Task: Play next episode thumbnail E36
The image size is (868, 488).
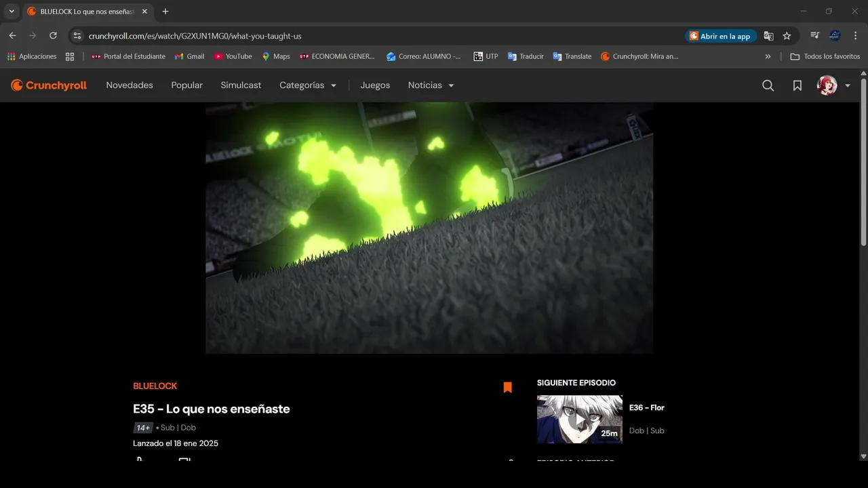Action: pyautogui.click(x=579, y=420)
